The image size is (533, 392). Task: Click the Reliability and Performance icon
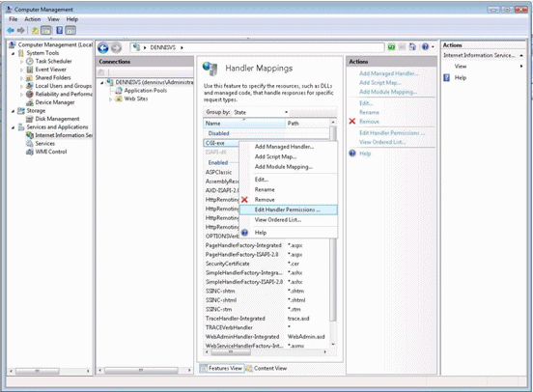[x=30, y=95]
